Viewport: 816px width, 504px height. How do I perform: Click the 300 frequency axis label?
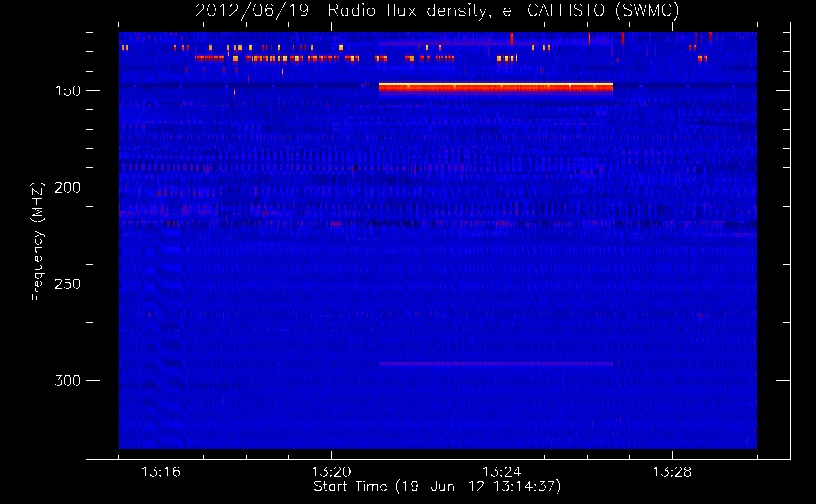click(x=68, y=381)
